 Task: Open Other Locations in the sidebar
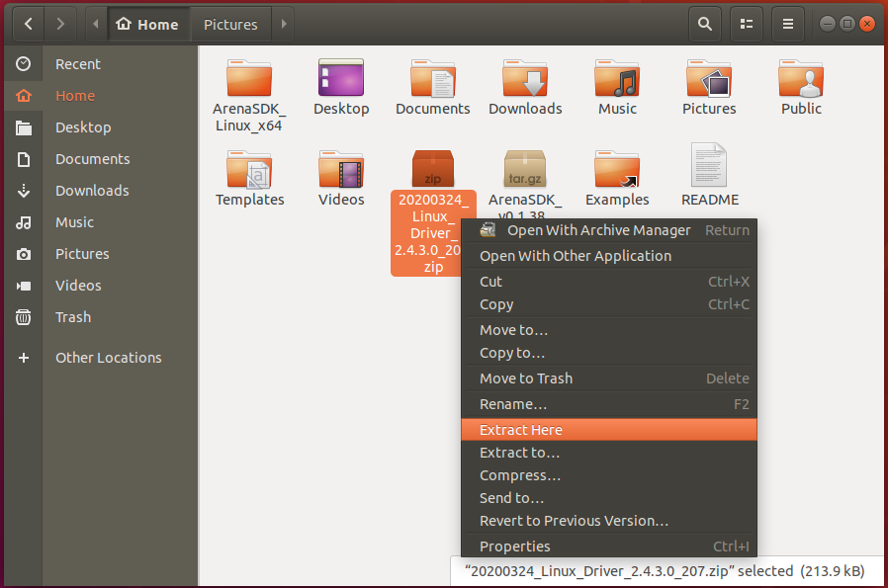108,358
